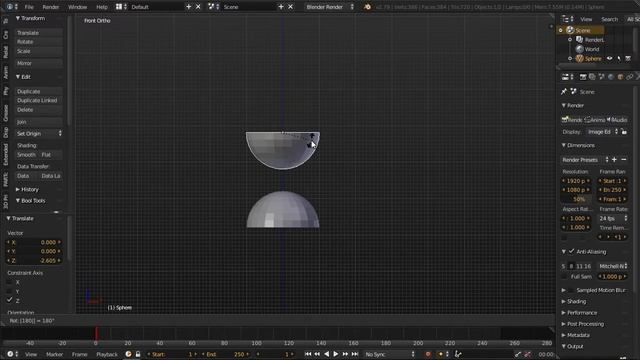The height and width of the screenshot is (360, 640).
Task: Open the No Sync dropdown in timeline
Action: [390, 354]
